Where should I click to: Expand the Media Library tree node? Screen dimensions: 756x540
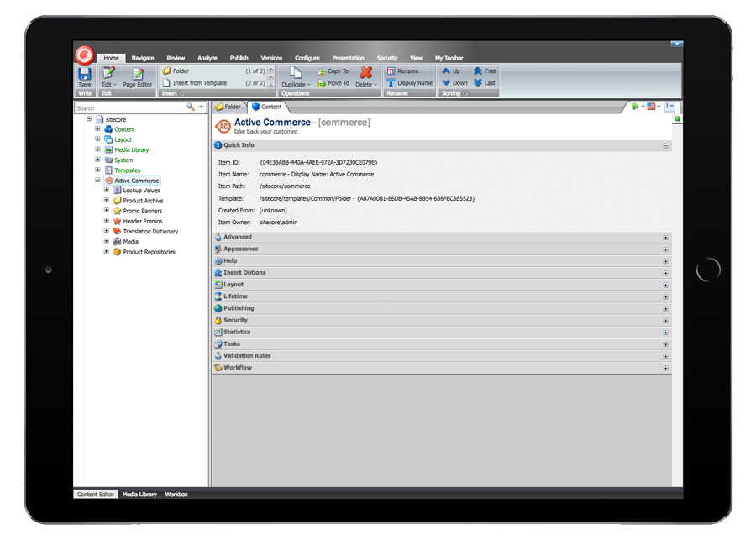tap(97, 149)
